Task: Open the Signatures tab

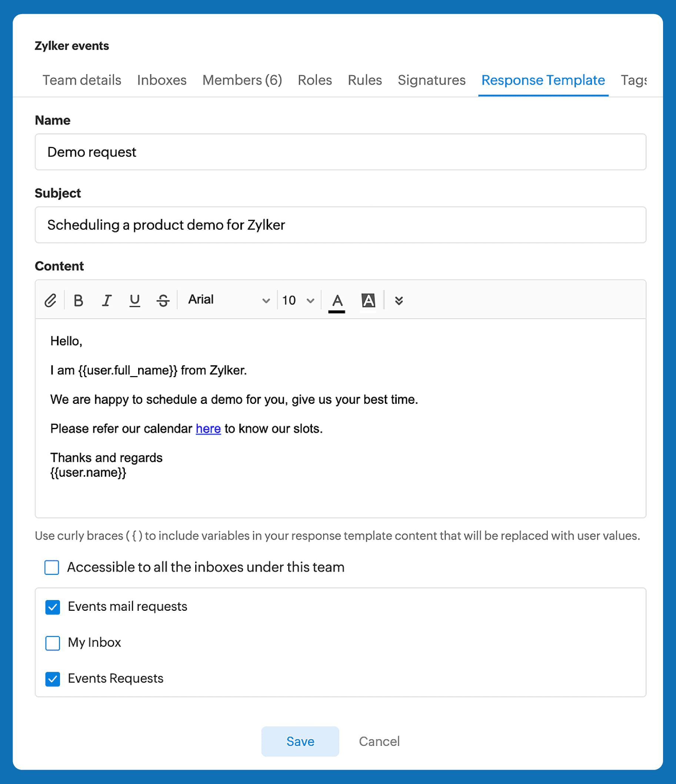Action: pyautogui.click(x=432, y=80)
